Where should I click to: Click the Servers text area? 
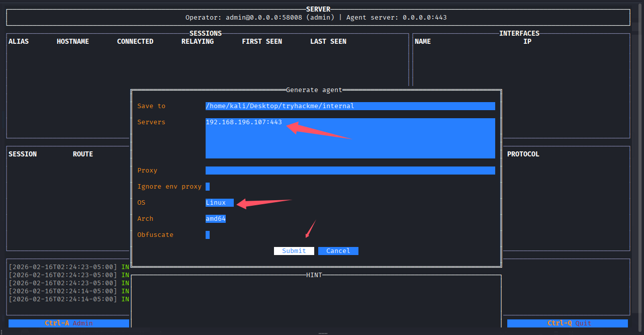pos(350,138)
